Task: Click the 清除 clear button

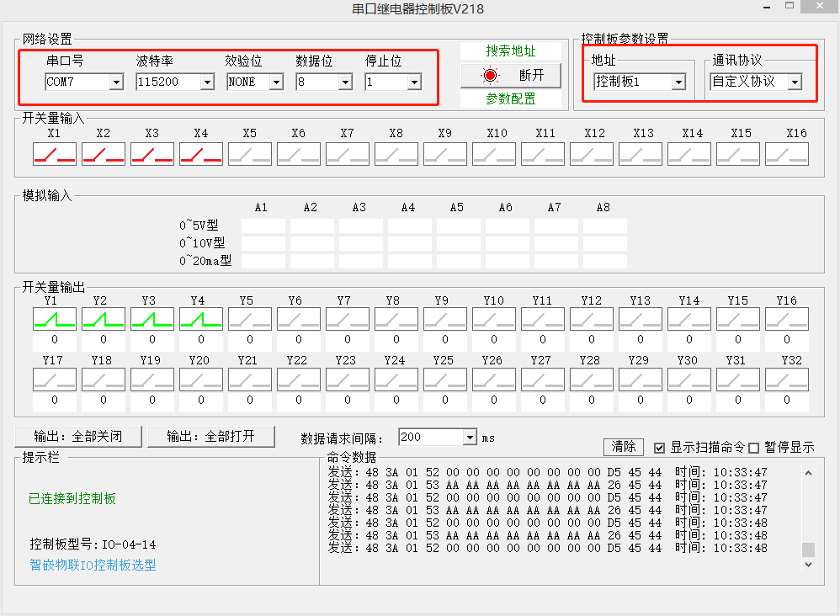Action: click(x=624, y=447)
